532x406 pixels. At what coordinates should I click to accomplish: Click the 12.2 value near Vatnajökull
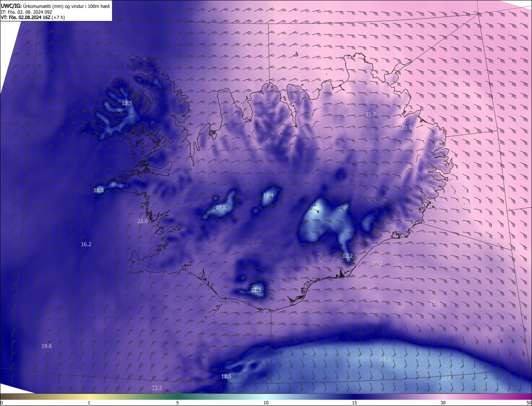coord(347,256)
